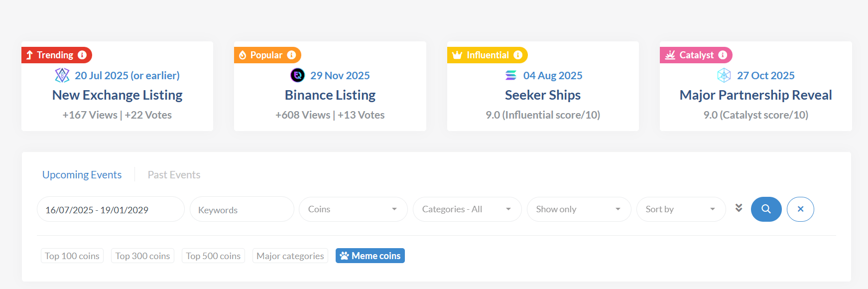Image resolution: width=868 pixels, height=289 pixels.
Task: Open the Major Partnership Reveal event
Action: point(755,95)
